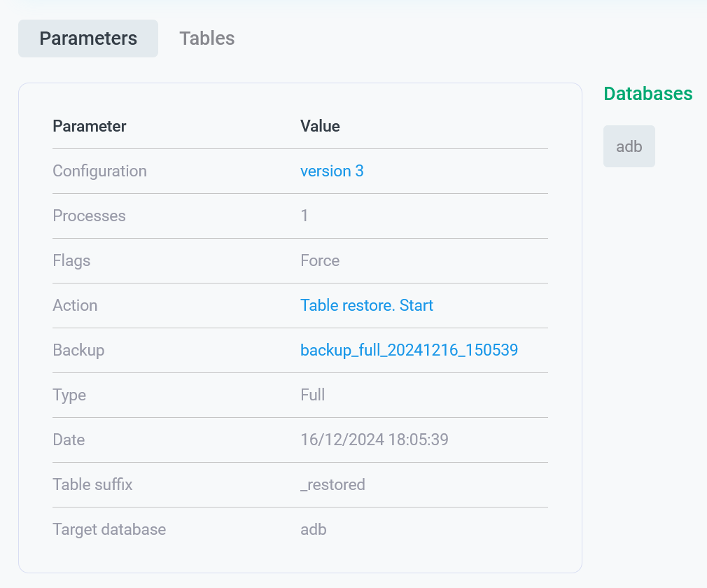Click the Value column header
The width and height of the screenshot is (707, 588).
click(320, 126)
